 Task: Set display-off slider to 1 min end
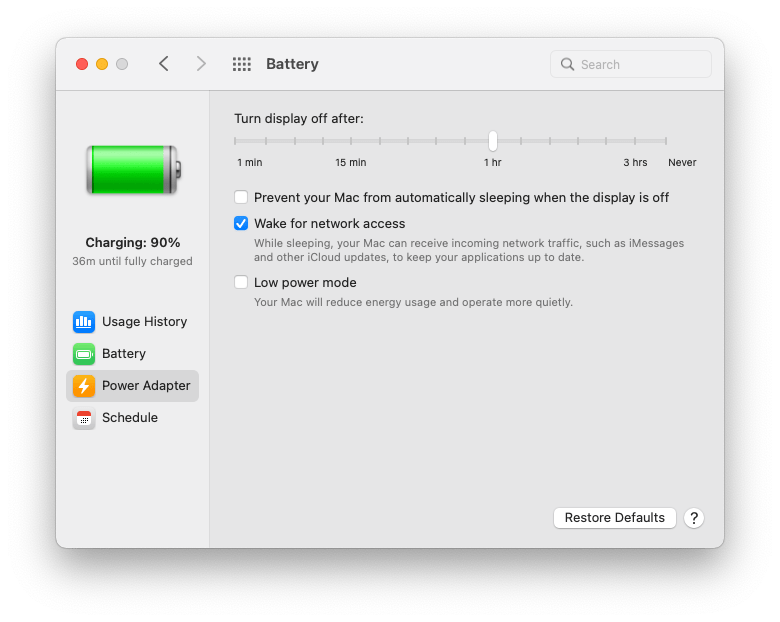pos(235,141)
